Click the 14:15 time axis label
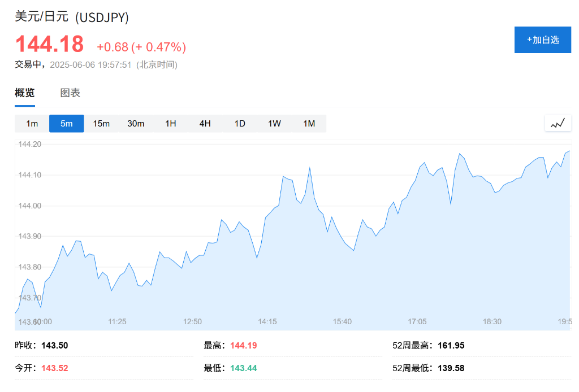 point(267,321)
